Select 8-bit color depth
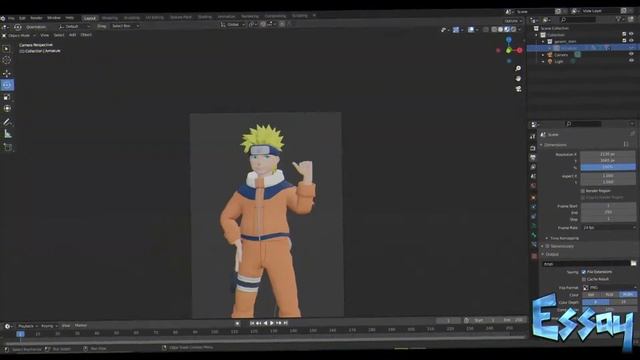Viewport: 640px width, 360px height. point(596,302)
